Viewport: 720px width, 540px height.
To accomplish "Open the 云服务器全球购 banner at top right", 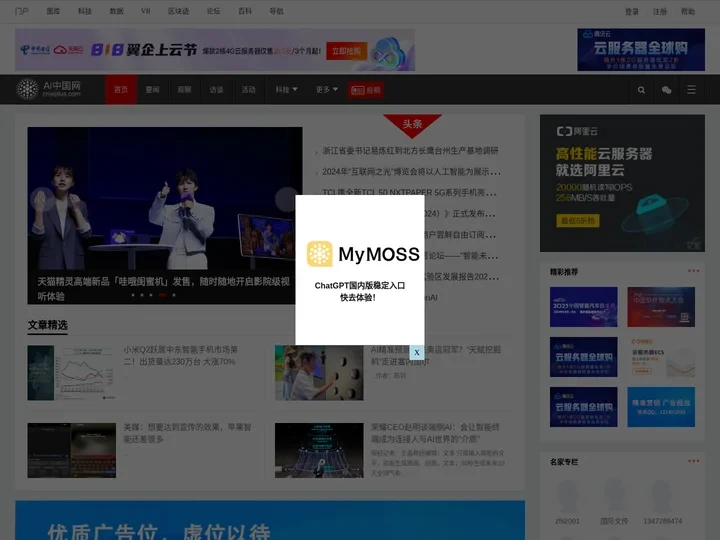I will click(641, 50).
